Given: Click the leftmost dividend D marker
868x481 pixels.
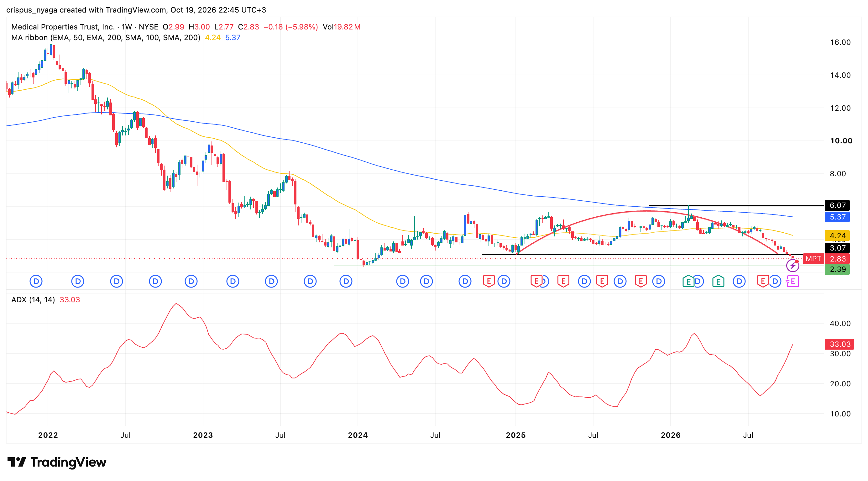Looking at the screenshot, I should point(36,281).
